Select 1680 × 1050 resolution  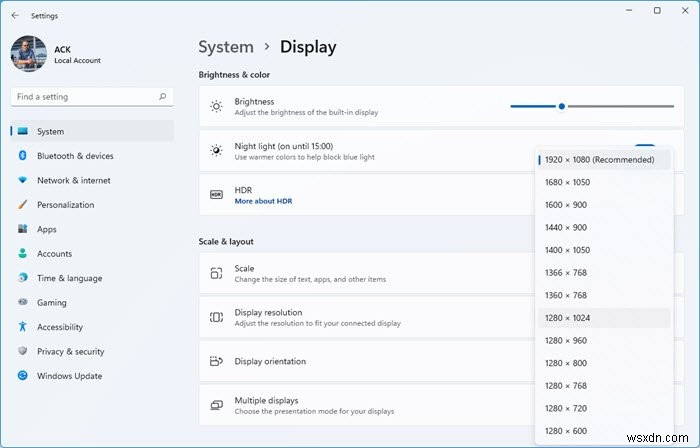(604, 182)
